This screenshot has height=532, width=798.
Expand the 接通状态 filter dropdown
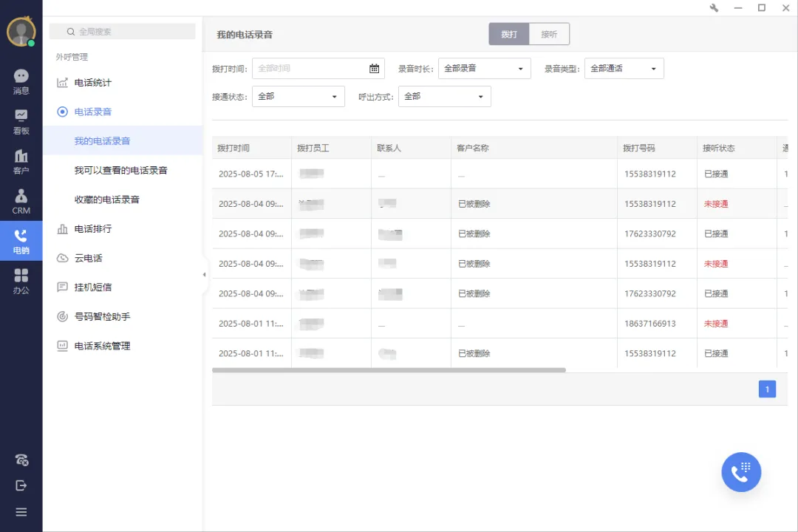coord(298,96)
